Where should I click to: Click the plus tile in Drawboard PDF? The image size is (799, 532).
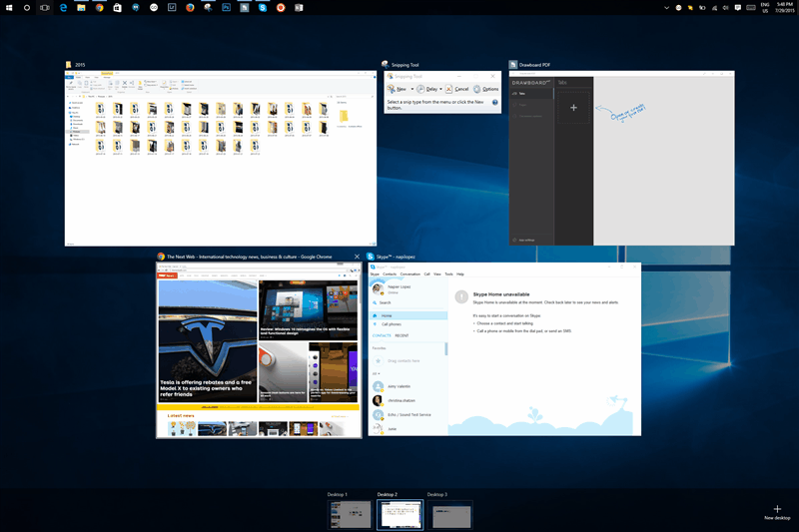click(573, 108)
